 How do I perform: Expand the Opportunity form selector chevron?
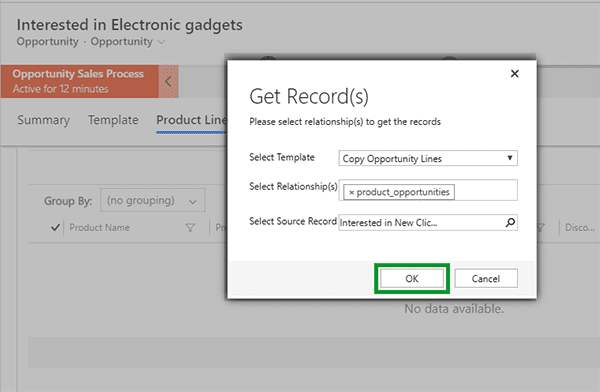[x=161, y=42]
